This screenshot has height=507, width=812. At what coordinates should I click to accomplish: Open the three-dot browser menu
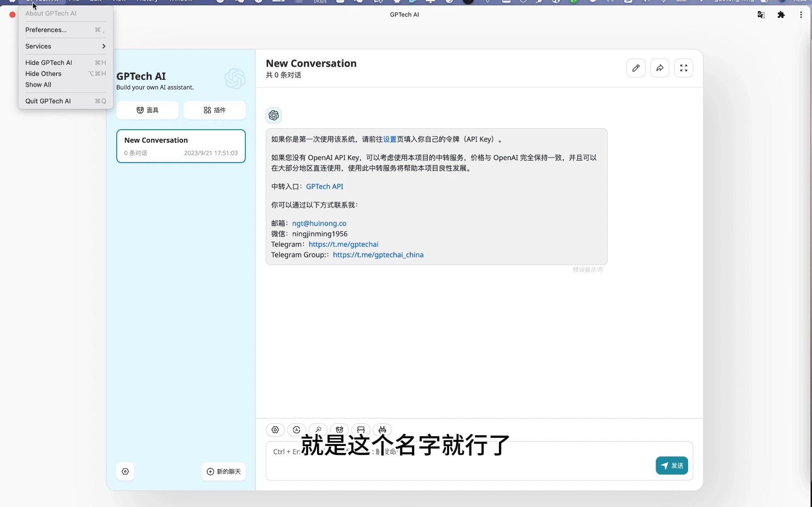(x=801, y=15)
